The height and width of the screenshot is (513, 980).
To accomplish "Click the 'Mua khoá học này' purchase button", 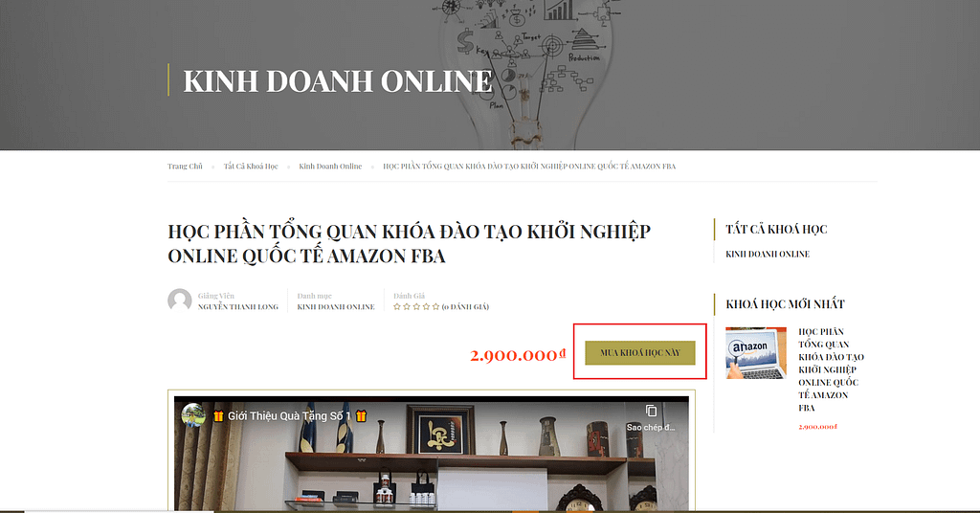I will [x=640, y=352].
